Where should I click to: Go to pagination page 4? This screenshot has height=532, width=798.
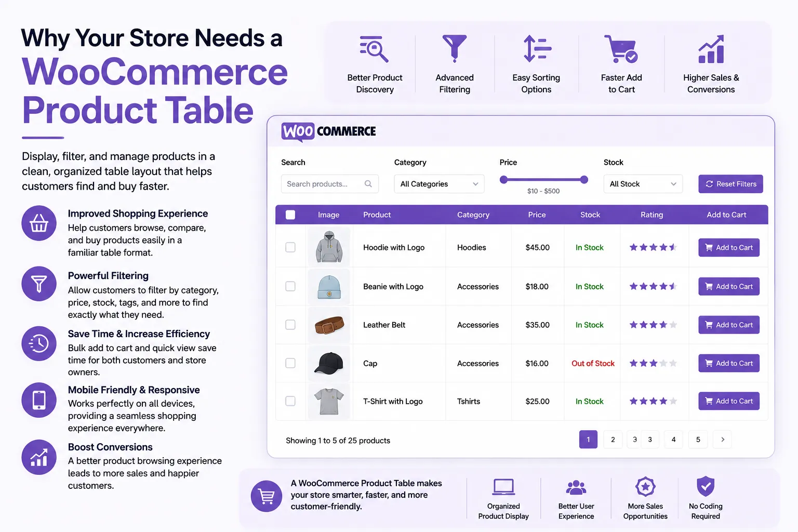[x=674, y=440]
